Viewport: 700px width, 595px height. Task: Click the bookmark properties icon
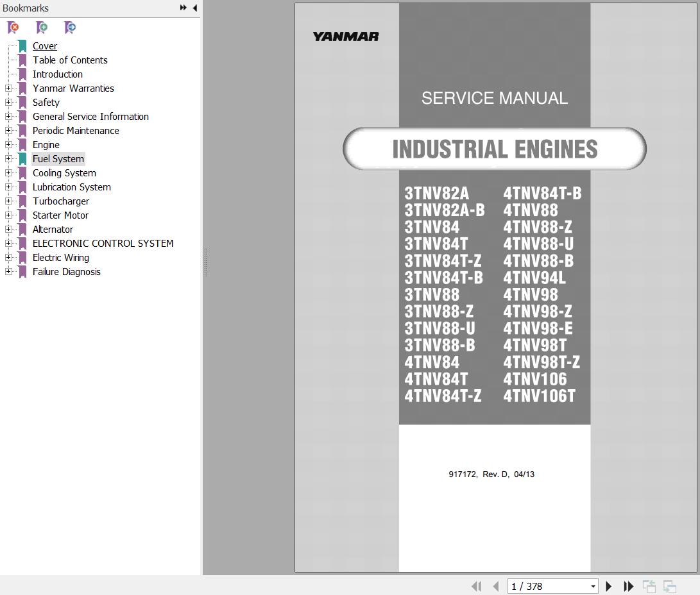[70, 28]
